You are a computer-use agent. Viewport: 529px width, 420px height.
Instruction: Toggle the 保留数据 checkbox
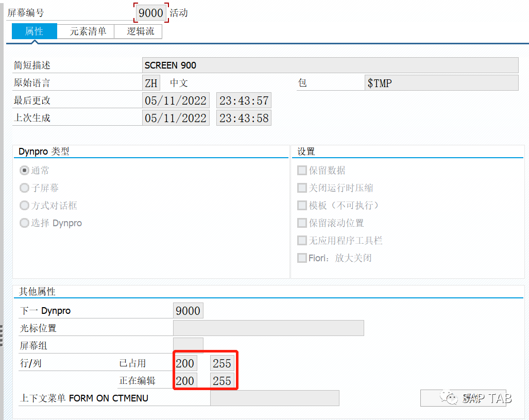302,171
